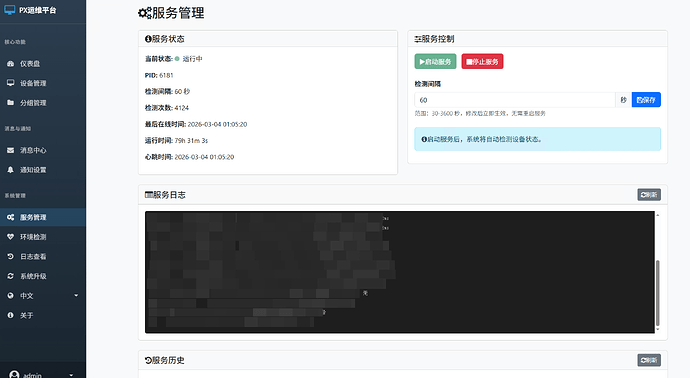Viewport: 690px width, 378px height.
Task: Open the admin user menu arrow
Action: tap(71, 375)
